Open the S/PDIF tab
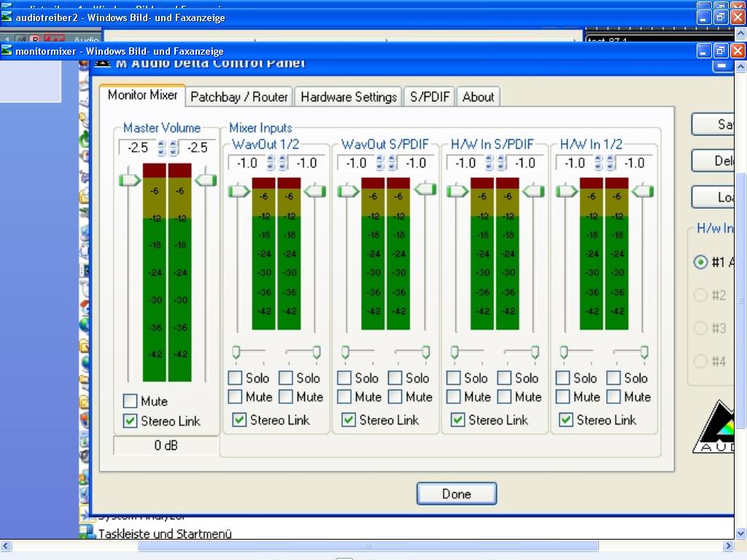This screenshot has width=747, height=560. [429, 97]
